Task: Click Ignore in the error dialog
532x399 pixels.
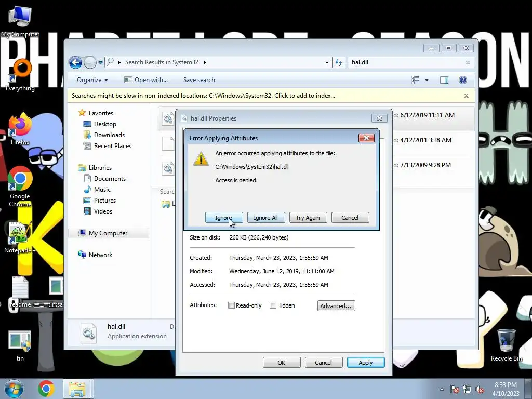Action: 224,218
